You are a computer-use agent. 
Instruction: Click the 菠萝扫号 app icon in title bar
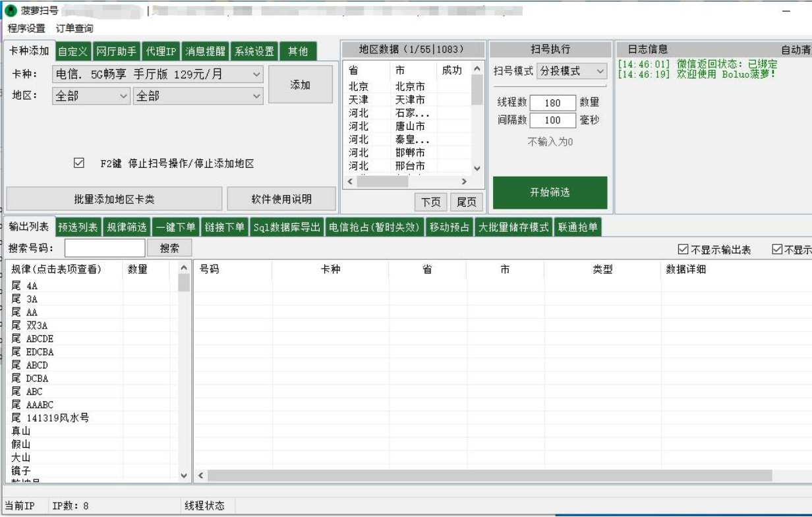pyautogui.click(x=12, y=11)
